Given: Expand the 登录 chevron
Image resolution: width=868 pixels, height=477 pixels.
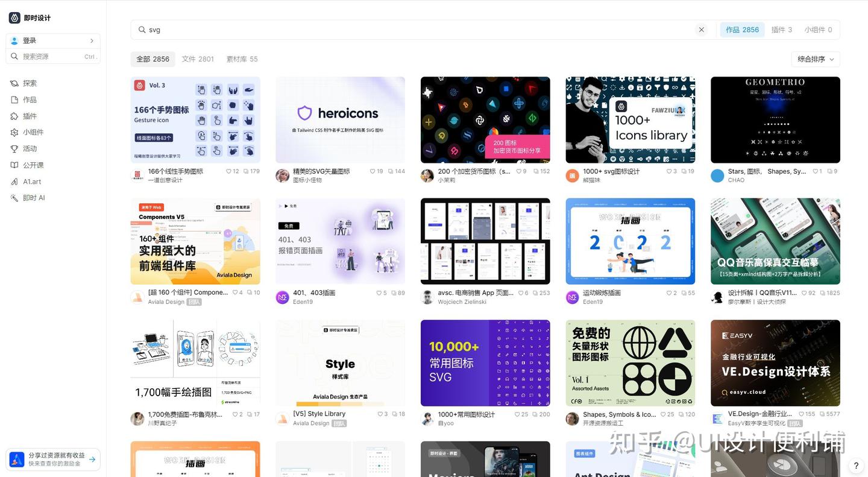Looking at the screenshot, I should (x=92, y=40).
